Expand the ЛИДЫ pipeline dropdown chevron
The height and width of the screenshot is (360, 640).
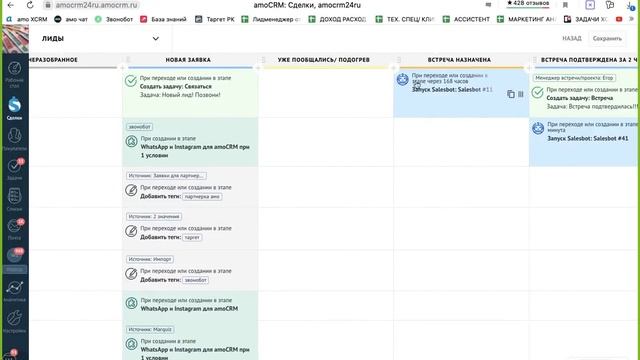[156, 39]
